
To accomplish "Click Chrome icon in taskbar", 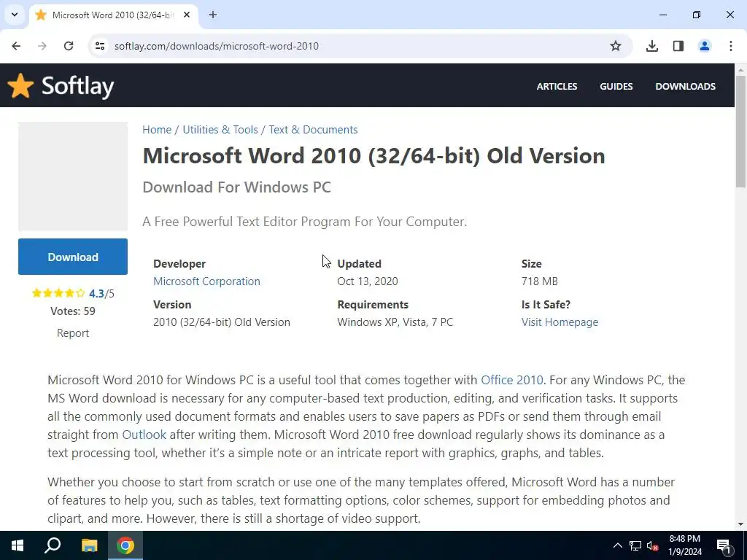I will coord(125,545).
